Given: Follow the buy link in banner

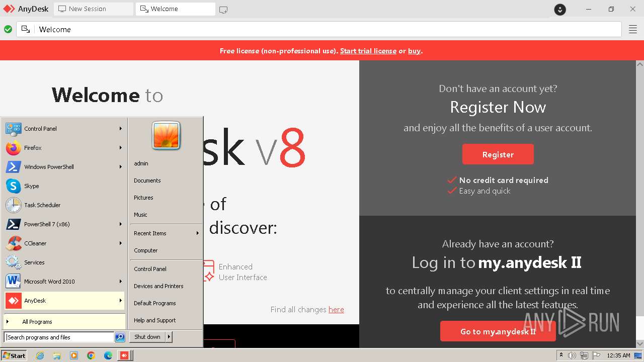Looking at the screenshot, I should (x=414, y=51).
